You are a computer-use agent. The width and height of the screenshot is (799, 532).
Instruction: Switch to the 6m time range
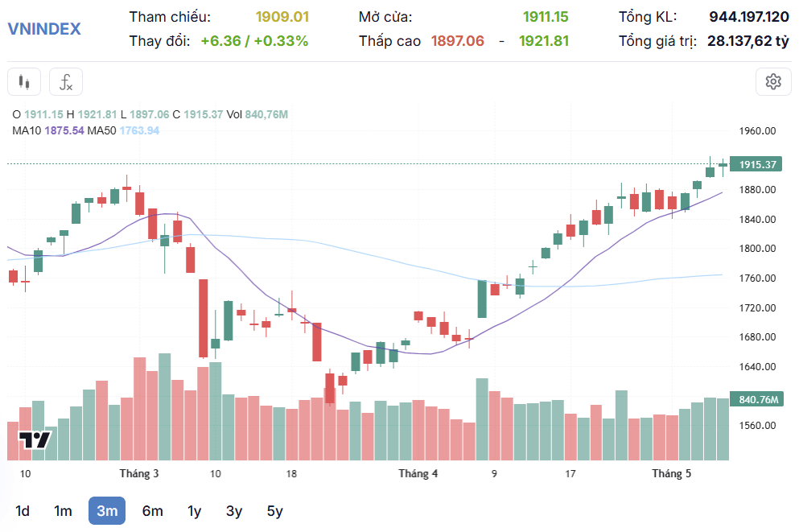[152, 510]
